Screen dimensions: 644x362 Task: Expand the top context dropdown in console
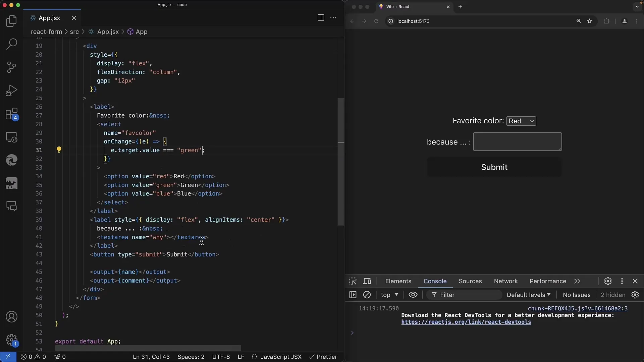389,295
